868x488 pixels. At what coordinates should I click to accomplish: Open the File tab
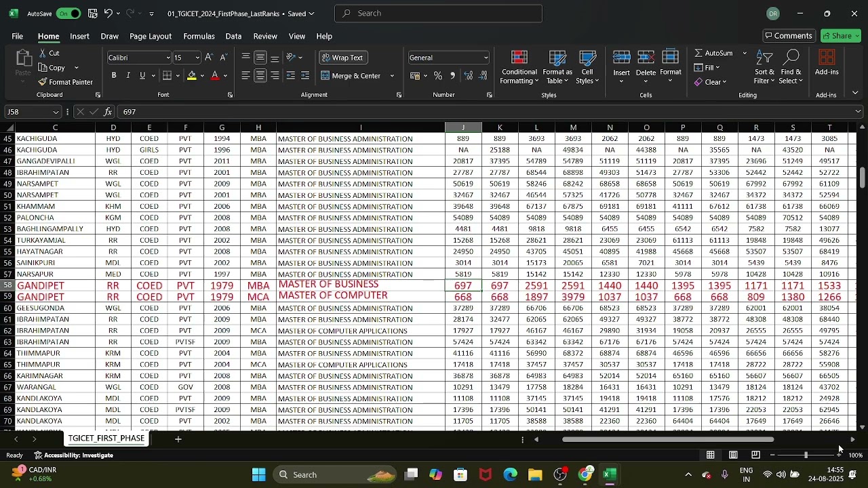tap(17, 36)
